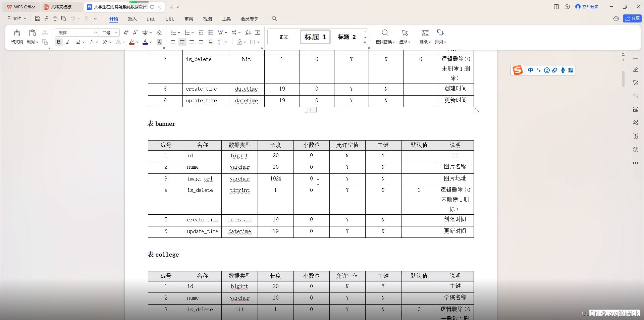The width and height of the screenshot is (644, 320).
Task: Switch to the Insert (插入) tab
Action: click(132, 19)
